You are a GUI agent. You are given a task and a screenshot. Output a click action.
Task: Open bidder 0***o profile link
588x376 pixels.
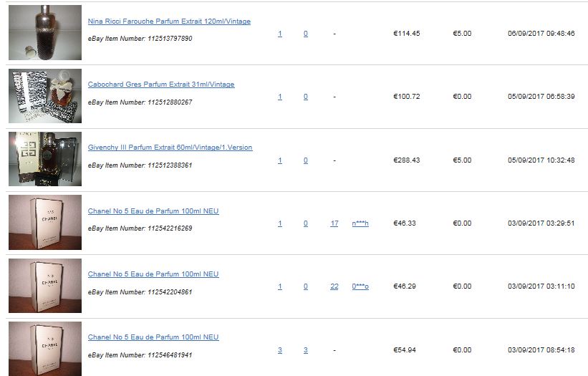pyautogui.click(x=360, y=286)
